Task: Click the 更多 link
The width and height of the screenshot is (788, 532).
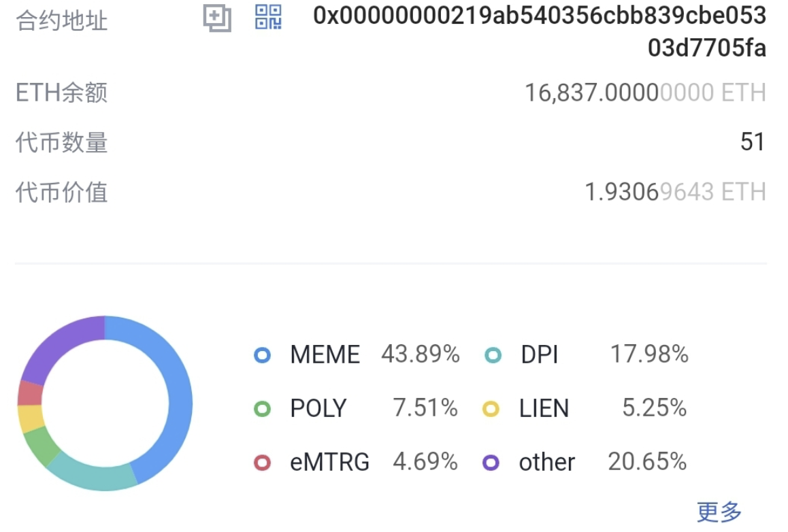Action: coord(719,512)
